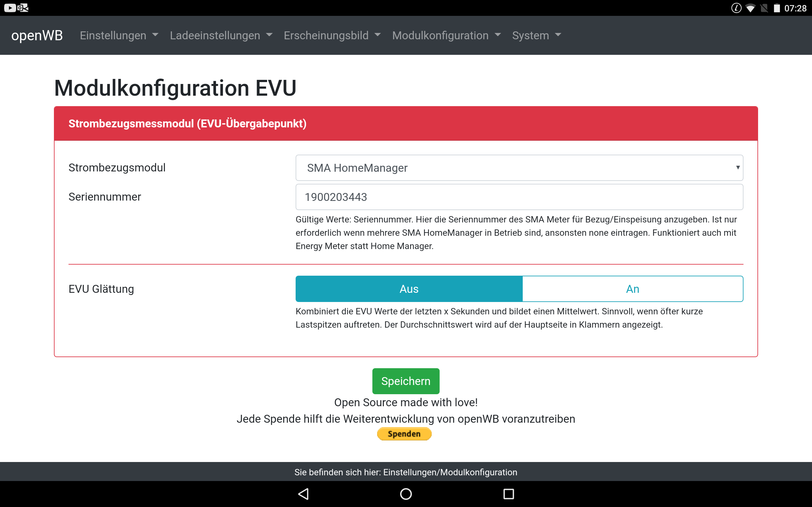Screen dimensions: 812x507
Task: Tap the circled-i status icon
Action: pyautogui.click(x=736, y=8)
